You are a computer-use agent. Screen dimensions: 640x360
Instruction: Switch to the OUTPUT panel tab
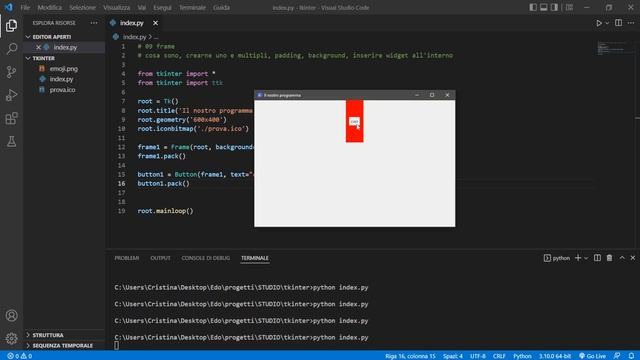(160, 258)
